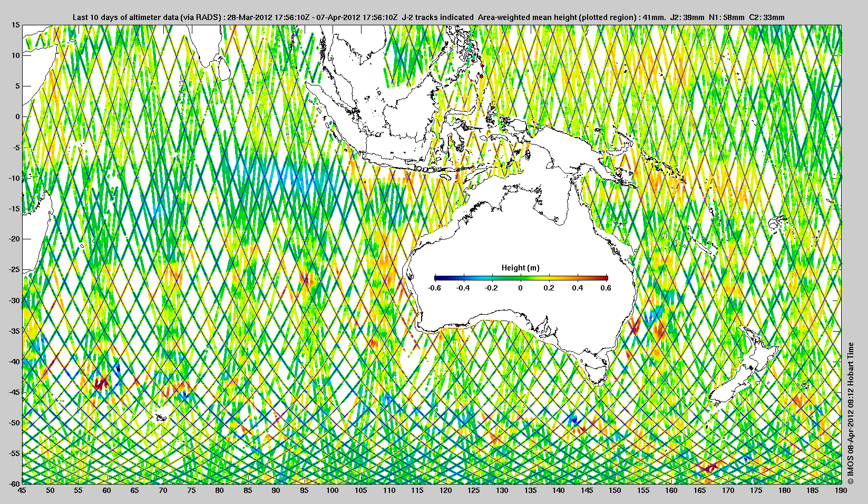Viewport: 868px width, 504px height.
Task: Click the longitude axis label 175
Action: 756,490
